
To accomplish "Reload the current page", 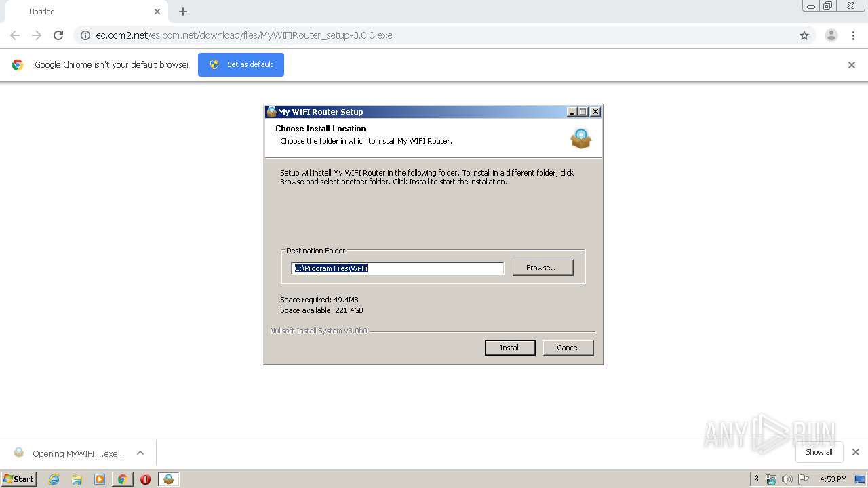I will coord(58,35).
